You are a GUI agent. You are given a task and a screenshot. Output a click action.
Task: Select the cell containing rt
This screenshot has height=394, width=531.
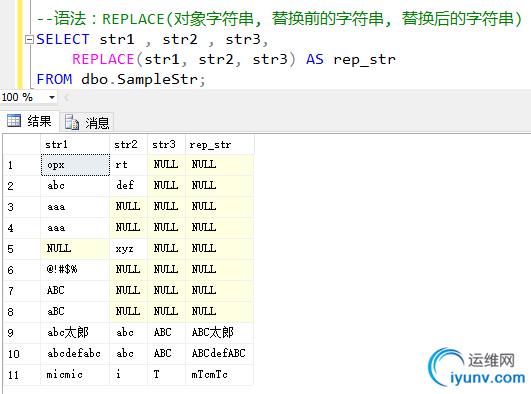point(128,165)
